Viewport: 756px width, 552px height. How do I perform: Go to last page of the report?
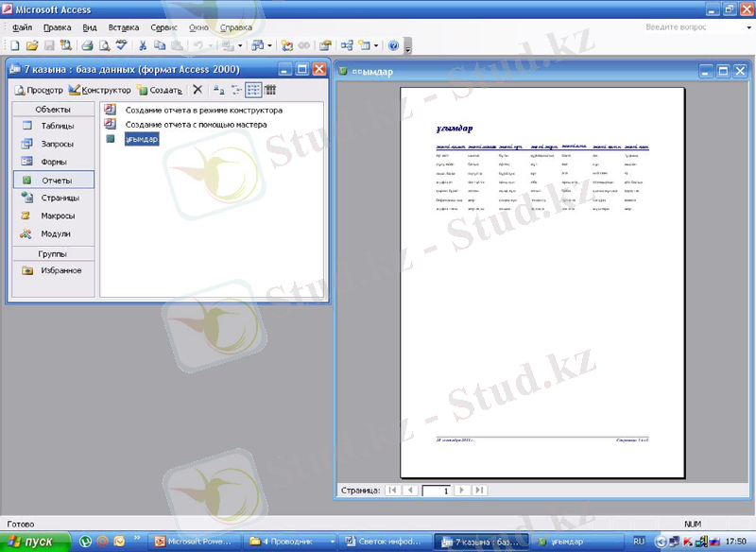480,490
